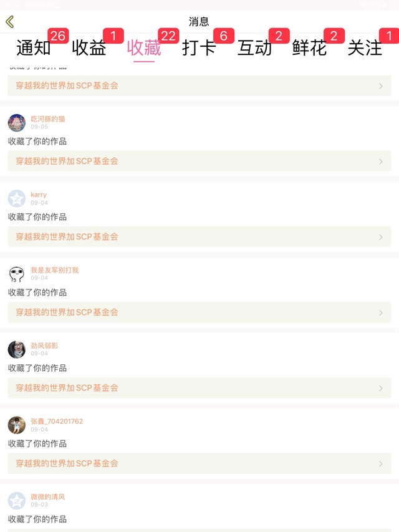
Task: Open the 互动 tab
Action: pos(254,47)
